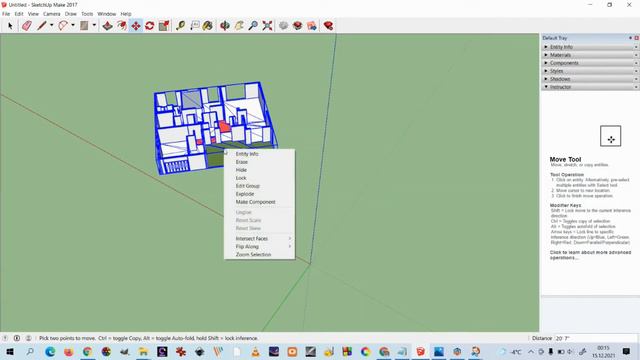
Task: Choose Entity Info from context menu
Action: 260,154
